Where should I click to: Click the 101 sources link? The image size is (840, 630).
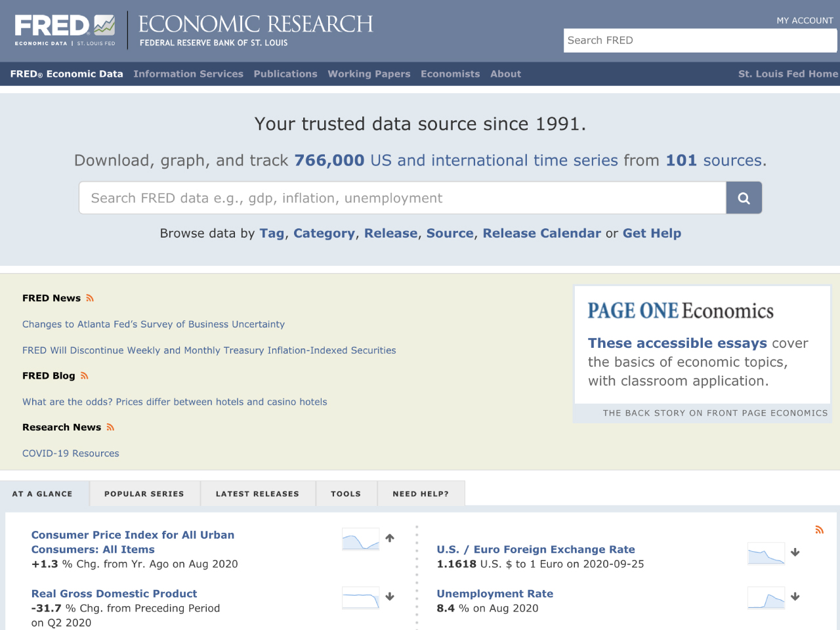pyautogui.click(x=714, y=160)
